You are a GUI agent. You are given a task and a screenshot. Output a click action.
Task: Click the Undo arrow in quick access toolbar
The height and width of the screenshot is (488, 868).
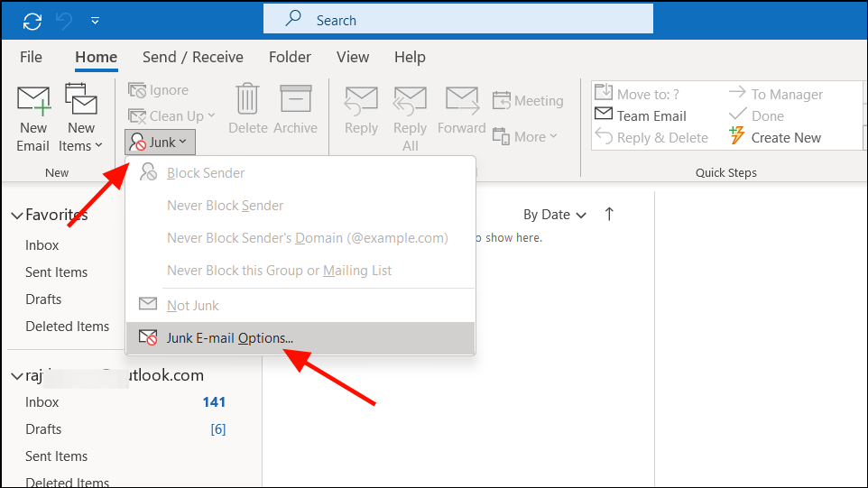64,21
